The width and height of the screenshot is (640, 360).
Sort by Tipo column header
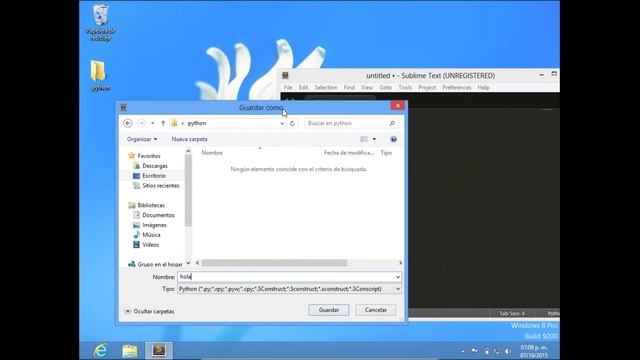386,153
